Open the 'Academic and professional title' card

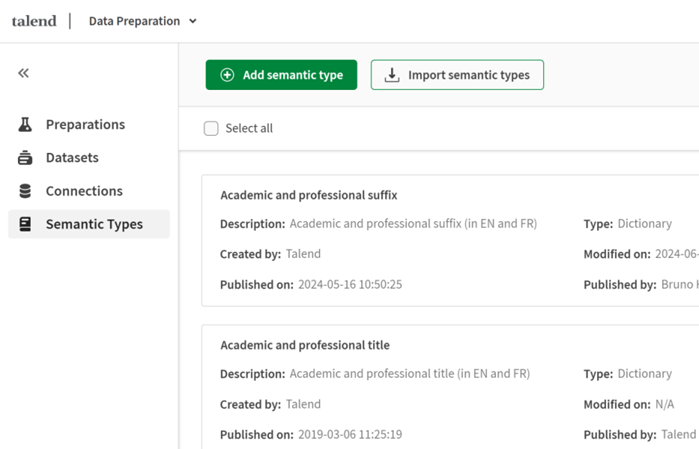tap(305, 345)
